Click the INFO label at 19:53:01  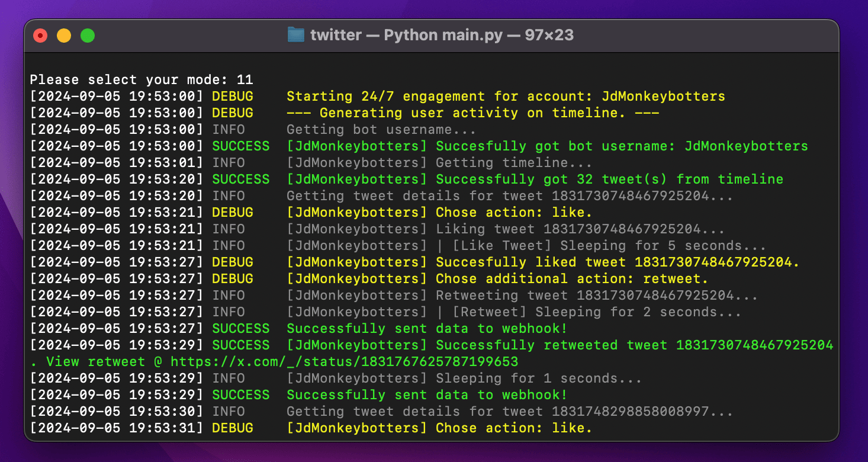[x=229, y=162]
